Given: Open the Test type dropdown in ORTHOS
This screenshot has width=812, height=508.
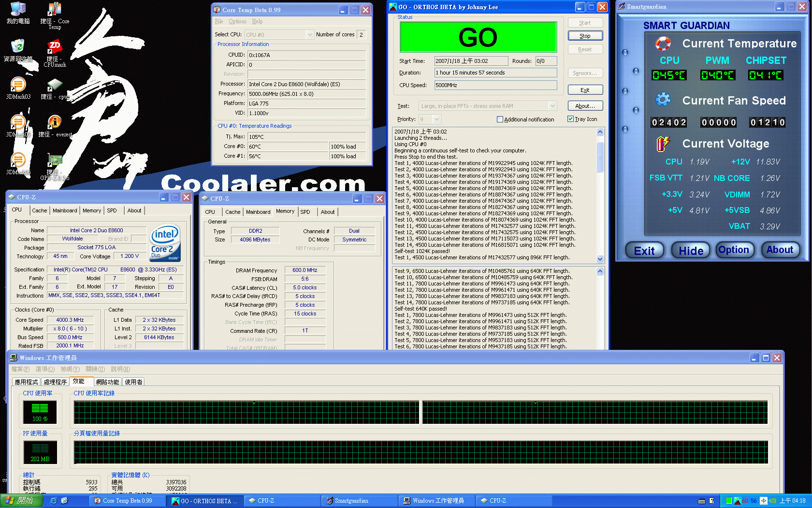Looking at the screenshot, I should (x=552, y=106).
